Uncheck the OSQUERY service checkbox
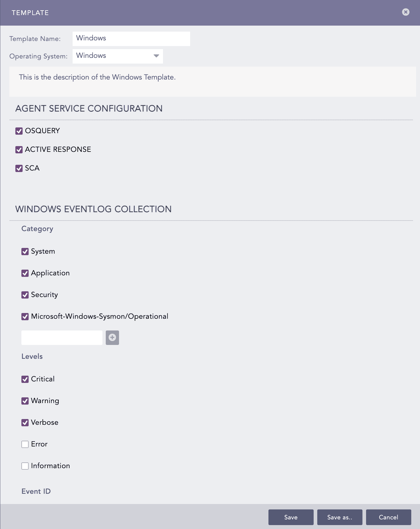 click(x=19, y=131)
